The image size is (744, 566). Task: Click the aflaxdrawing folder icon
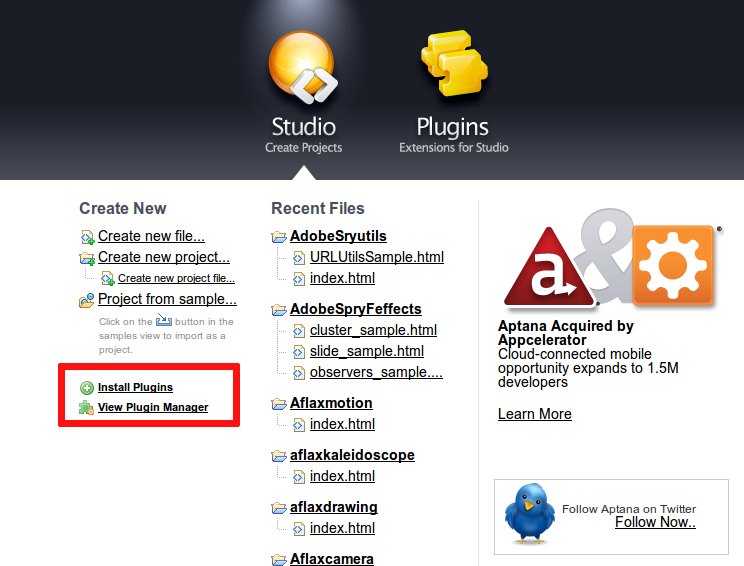[x=279, y=508]
